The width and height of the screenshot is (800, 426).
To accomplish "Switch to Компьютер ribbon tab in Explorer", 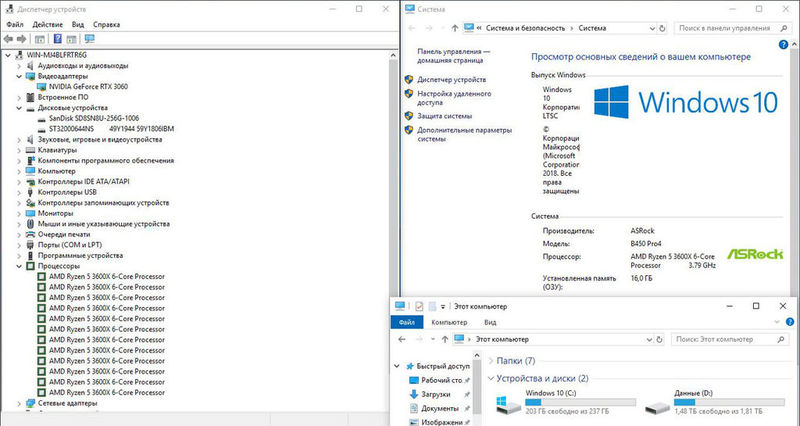I will (x=449, y=322).
